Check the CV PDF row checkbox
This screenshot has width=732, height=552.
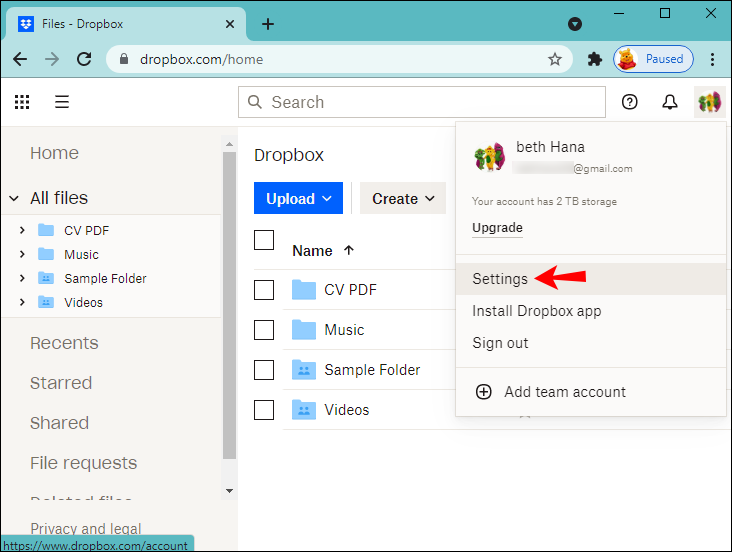(264, 290)
